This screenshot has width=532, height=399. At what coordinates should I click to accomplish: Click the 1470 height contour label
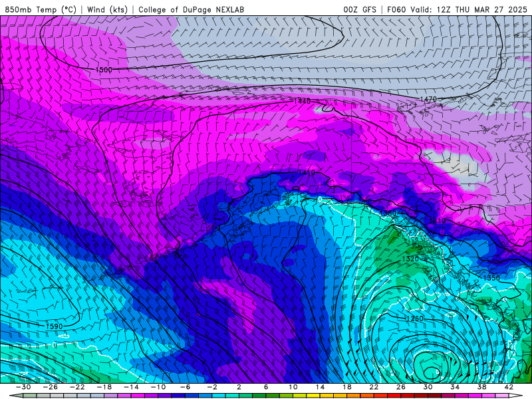[428, 99]
